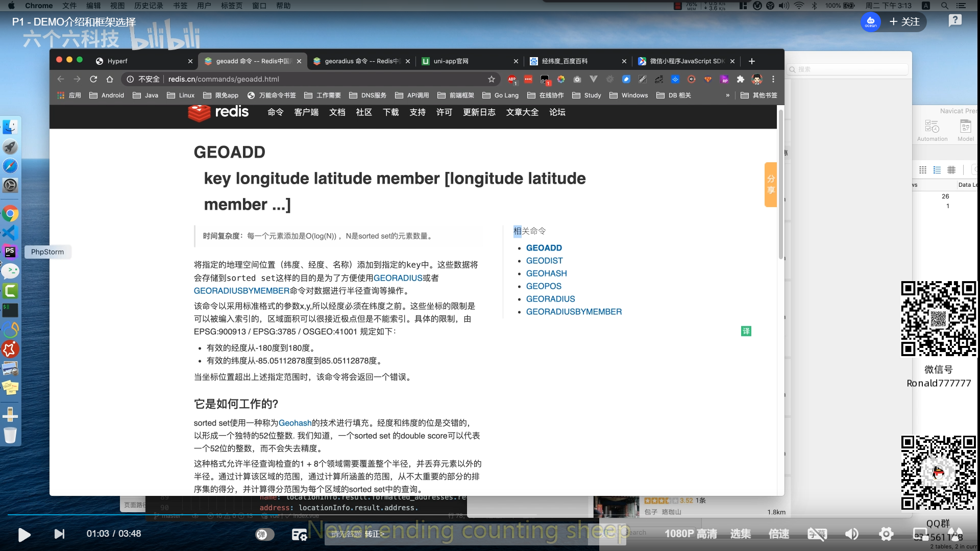
Task: Click the GEORADIUS related command link
Action: [x=550, y=298]
